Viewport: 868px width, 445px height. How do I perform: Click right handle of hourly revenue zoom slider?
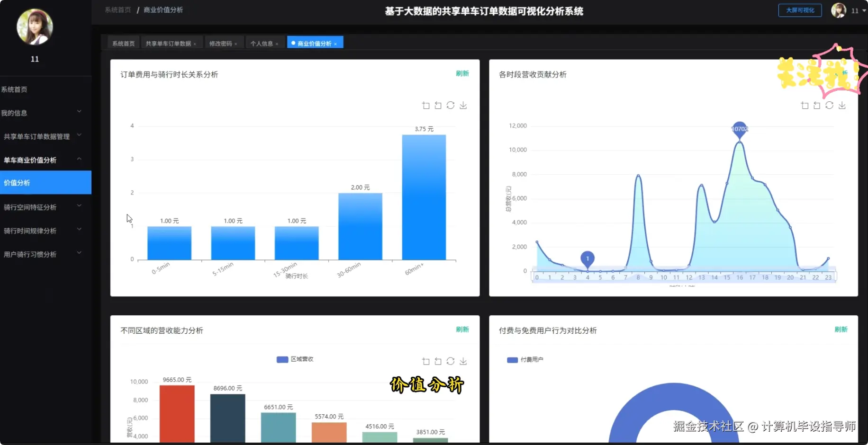836,276
